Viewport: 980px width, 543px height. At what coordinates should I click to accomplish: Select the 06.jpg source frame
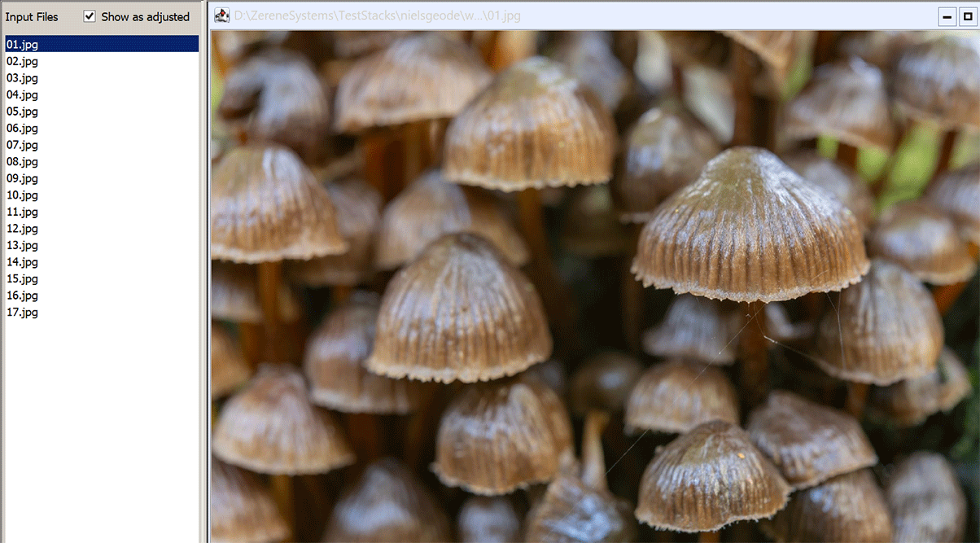coord(22,128)
